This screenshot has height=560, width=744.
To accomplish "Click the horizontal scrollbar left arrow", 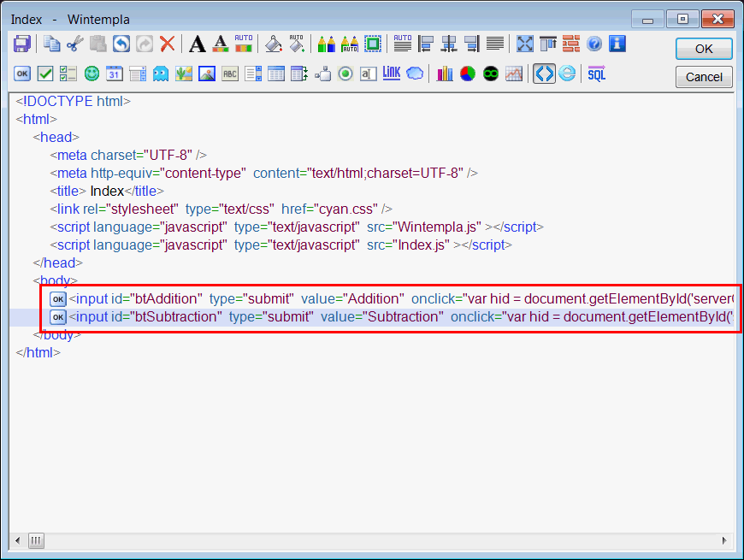I will coord(18,540).
